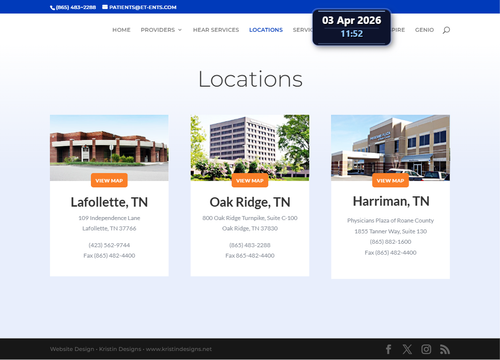Screen dimensions: 500x360
Task: Select the Locations menu item
Action: click(266, 30)
